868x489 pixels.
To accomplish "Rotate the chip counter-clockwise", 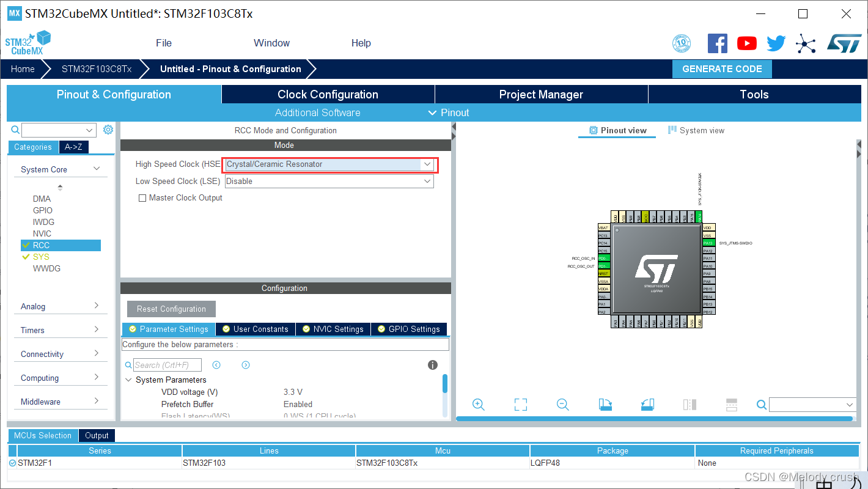I will pos(647,405).
